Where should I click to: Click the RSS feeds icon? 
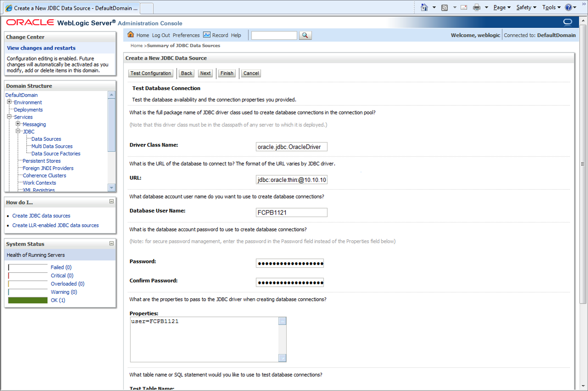[x=444, y=8]
